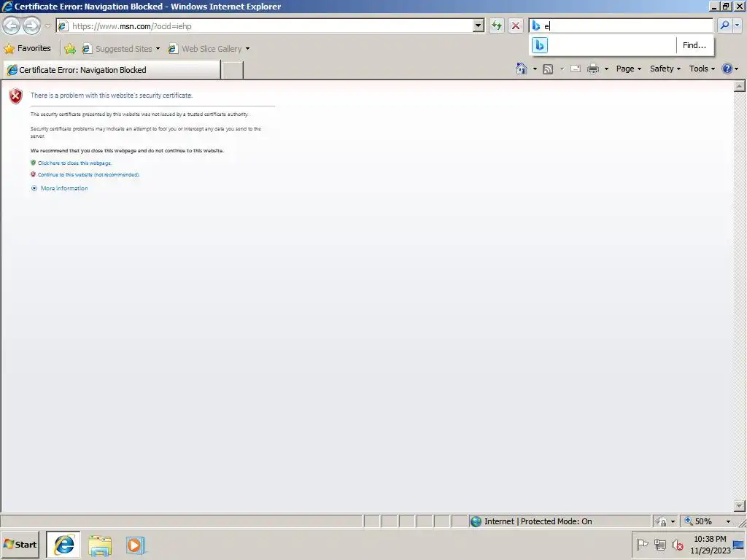Click the 50% zoom level button
The width and height of the screenshot is (747, 560).
(x=698, y=521)
